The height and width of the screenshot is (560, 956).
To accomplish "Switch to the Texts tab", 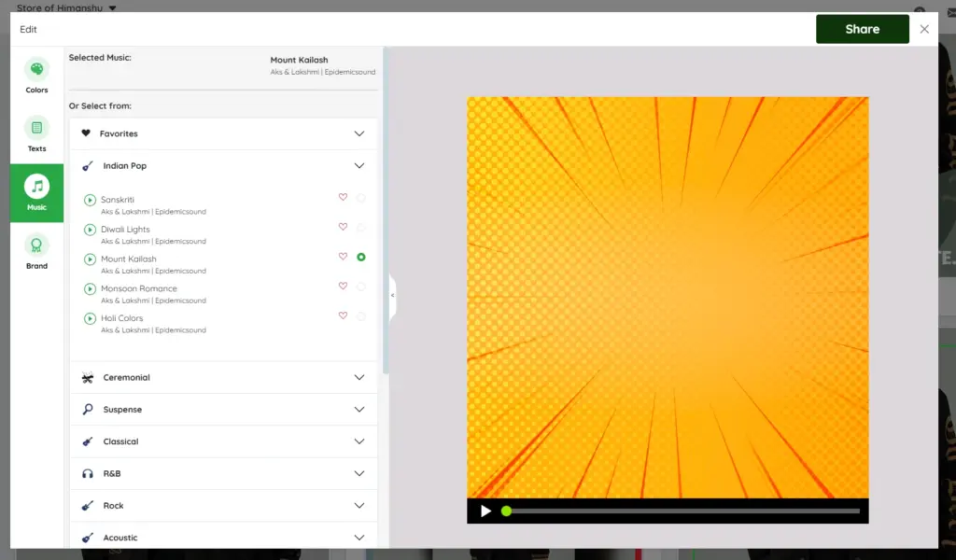I will point(36,134).
